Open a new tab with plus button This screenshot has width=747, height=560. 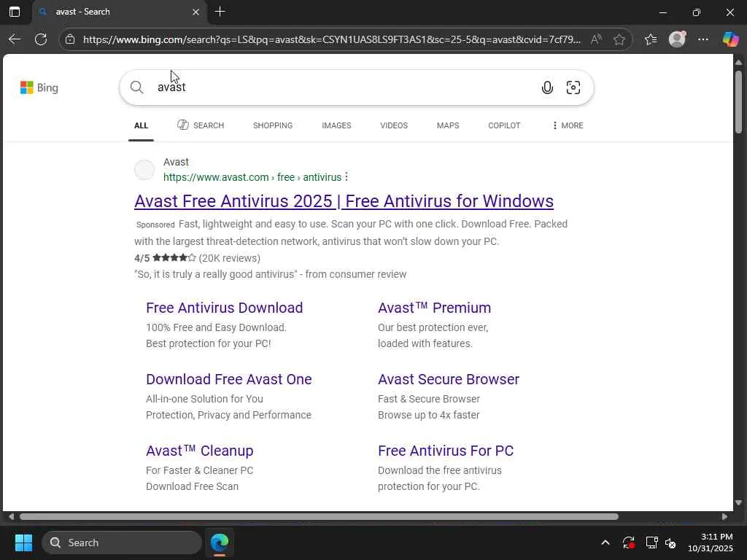(x=220, y=12)
